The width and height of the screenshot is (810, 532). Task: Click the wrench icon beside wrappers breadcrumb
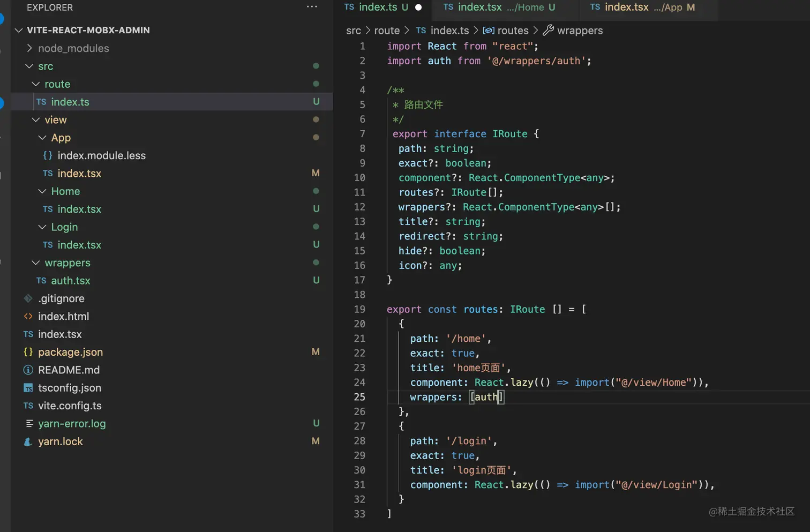tap(548, 31)
